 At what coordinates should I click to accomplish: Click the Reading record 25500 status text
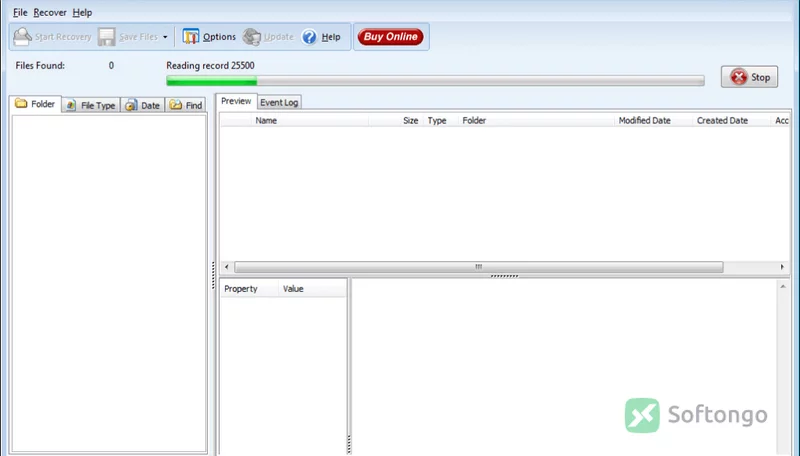pyautogui.click(x=210, y=65)
